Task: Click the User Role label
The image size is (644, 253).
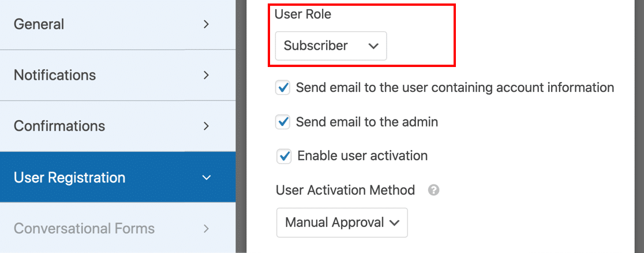Action: [303, 14]
